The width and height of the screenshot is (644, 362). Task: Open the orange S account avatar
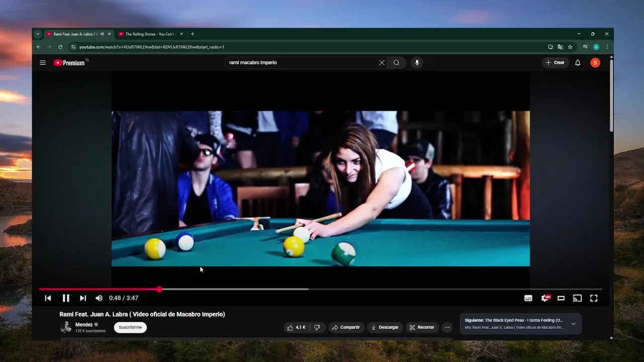pyautogui.click(x=595, y=63)
